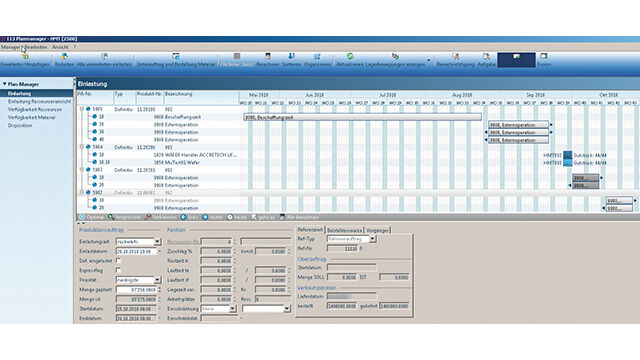Switch to the Vorgänger tab
The width and height of the screenshot is (640, 360).
point(378,230)
